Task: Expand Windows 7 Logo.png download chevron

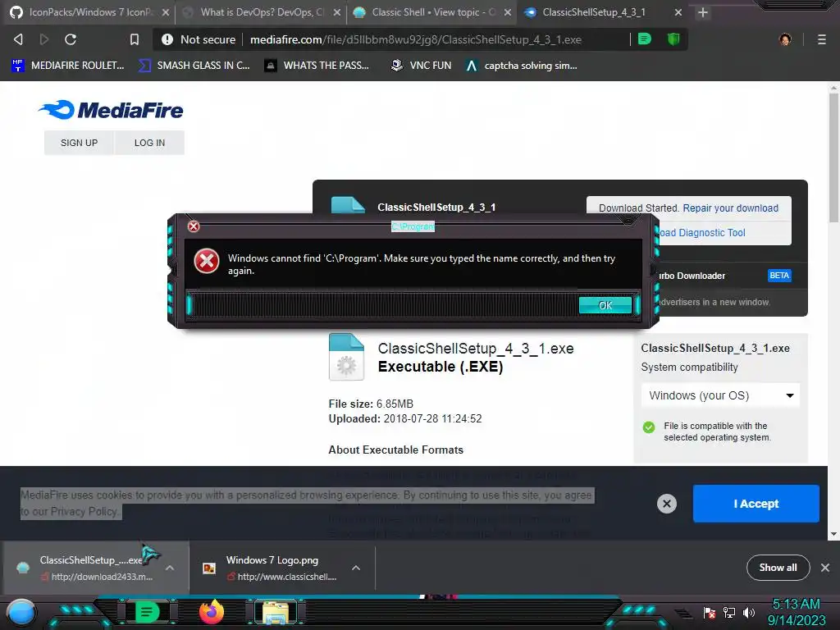Action: pos(356,568)
